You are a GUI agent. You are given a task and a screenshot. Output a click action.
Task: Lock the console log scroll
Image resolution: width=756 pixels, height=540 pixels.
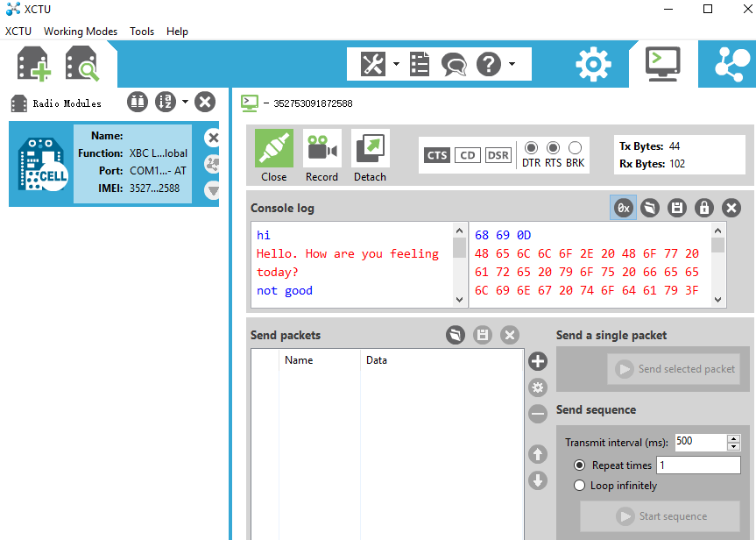704,208
